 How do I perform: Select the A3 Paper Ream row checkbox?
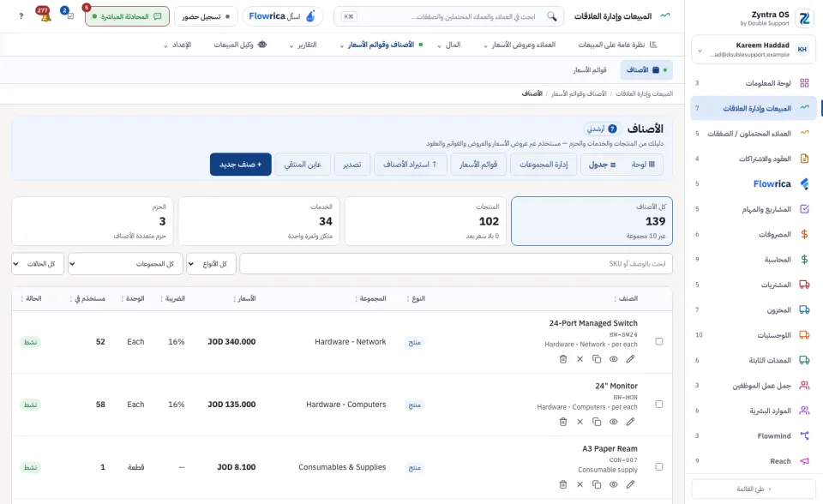tap(659, 467)
